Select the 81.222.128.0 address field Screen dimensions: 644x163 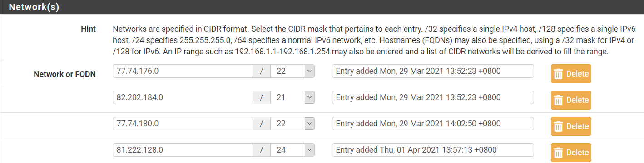click(183, 150)
